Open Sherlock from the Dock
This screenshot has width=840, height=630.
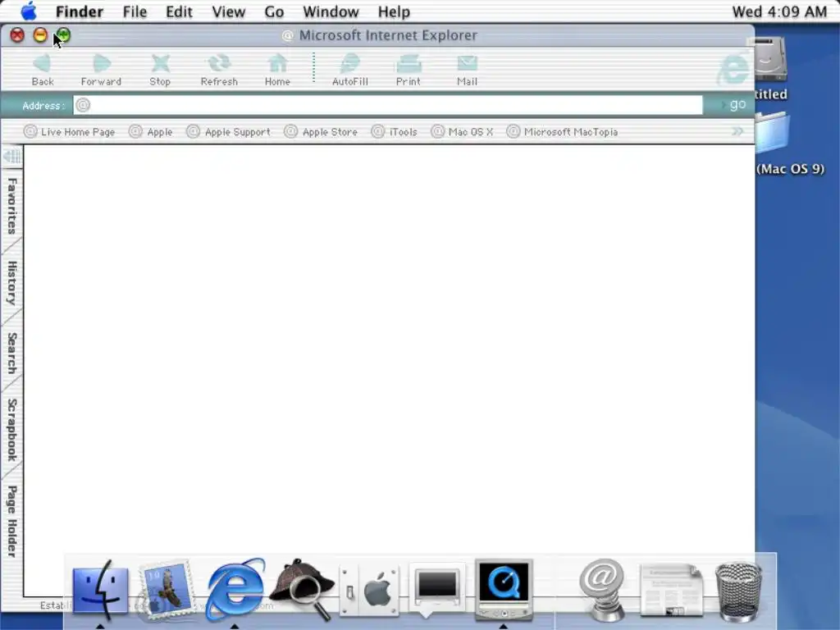302,589
